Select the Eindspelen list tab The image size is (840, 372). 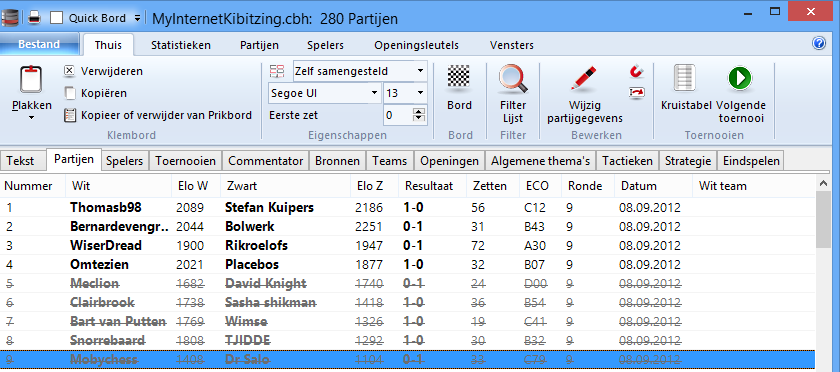pos(751,161)
